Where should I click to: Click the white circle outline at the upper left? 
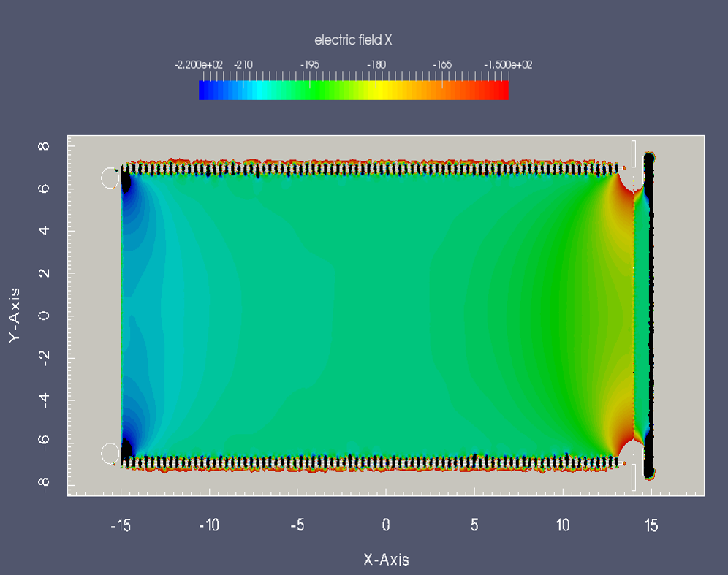click(x=110, y=178)
